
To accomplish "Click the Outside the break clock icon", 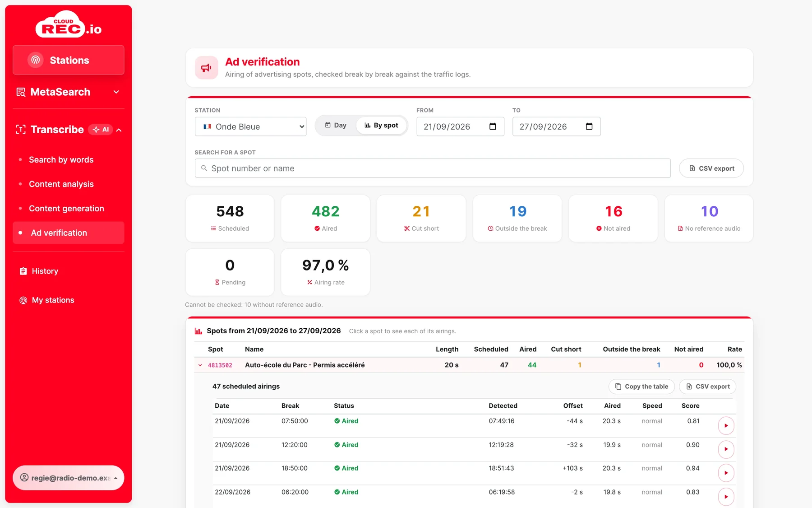I will 490,228.
